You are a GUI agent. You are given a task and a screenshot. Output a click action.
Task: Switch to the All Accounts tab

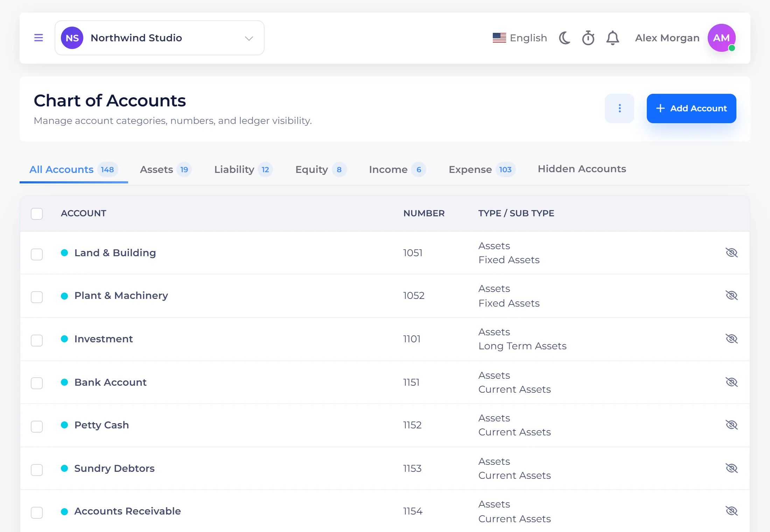tap(73, 170)
